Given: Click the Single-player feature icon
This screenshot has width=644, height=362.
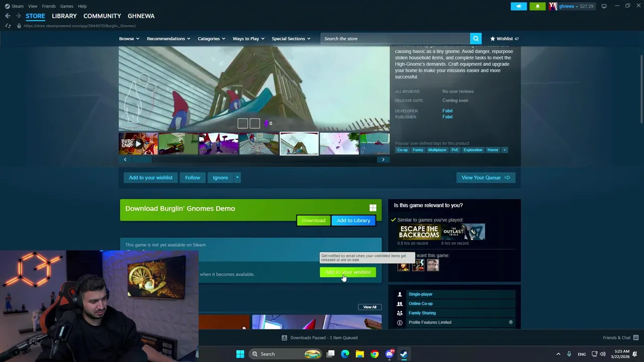Looking at the screenshot, I should 400,294.
